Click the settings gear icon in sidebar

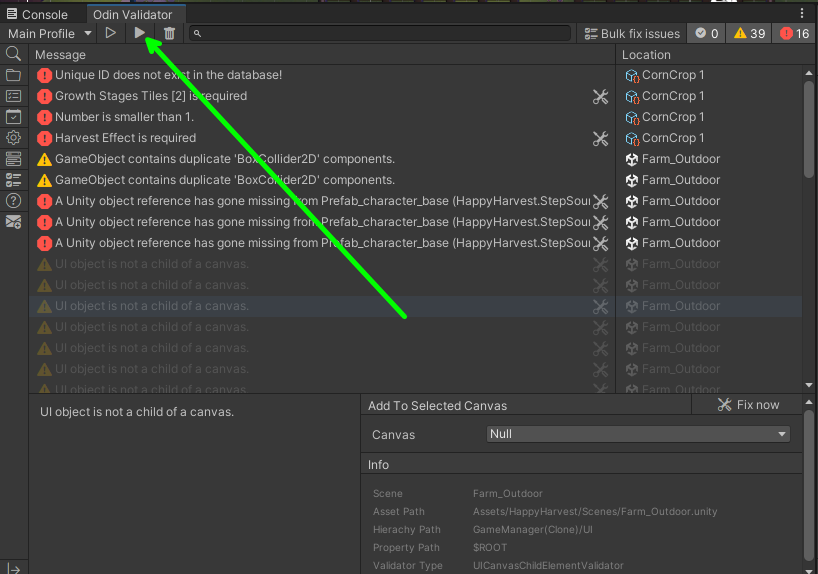click(13, 138)
